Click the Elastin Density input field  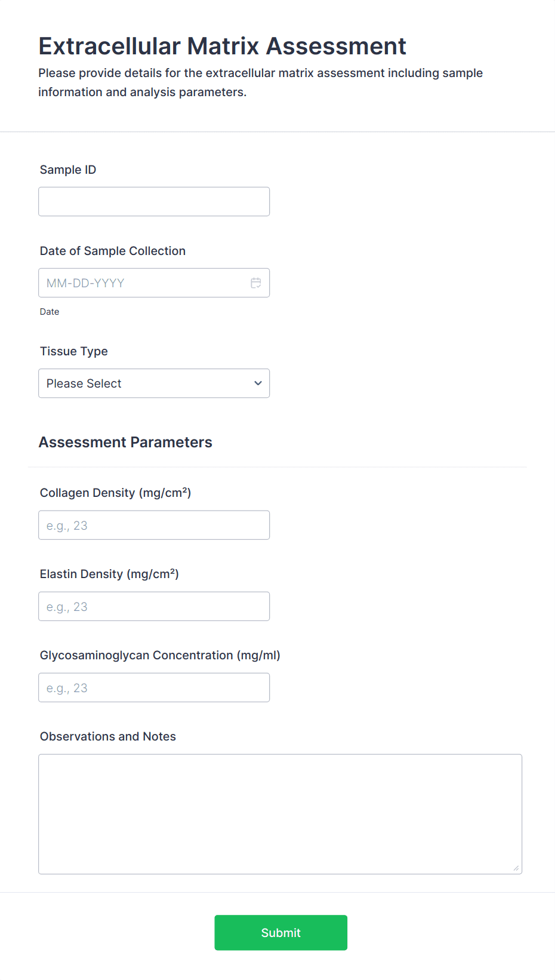pyautogui.click(x=154, y=606)
